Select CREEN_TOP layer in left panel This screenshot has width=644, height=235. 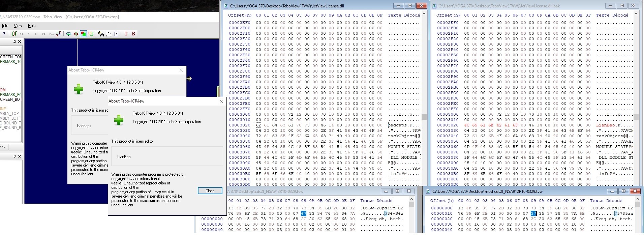11,57
